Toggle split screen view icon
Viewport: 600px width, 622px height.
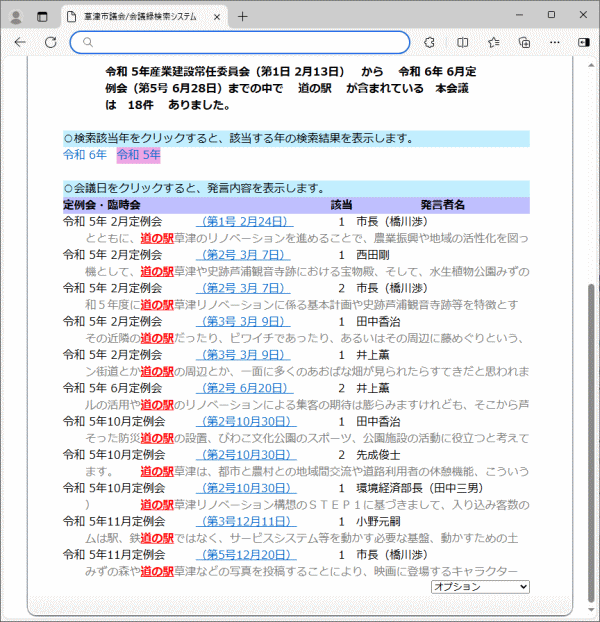point(462,42)
